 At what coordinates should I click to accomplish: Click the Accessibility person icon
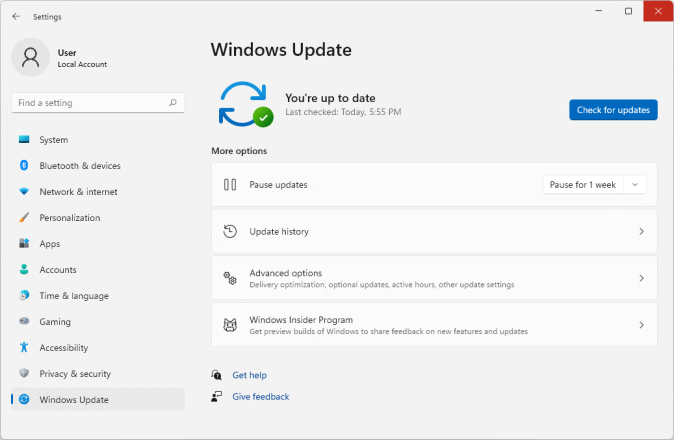tap(24, 348)
